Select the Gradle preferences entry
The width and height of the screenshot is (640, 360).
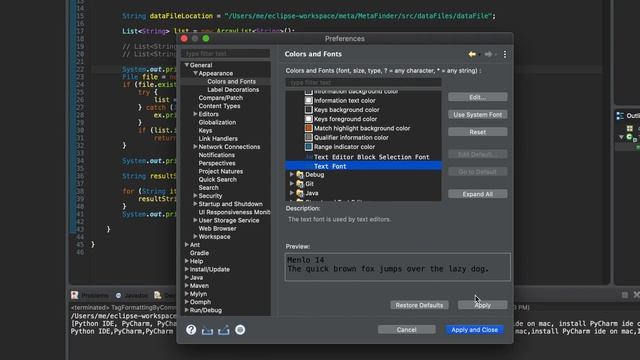pyautogui.click(x=199, y=253)
